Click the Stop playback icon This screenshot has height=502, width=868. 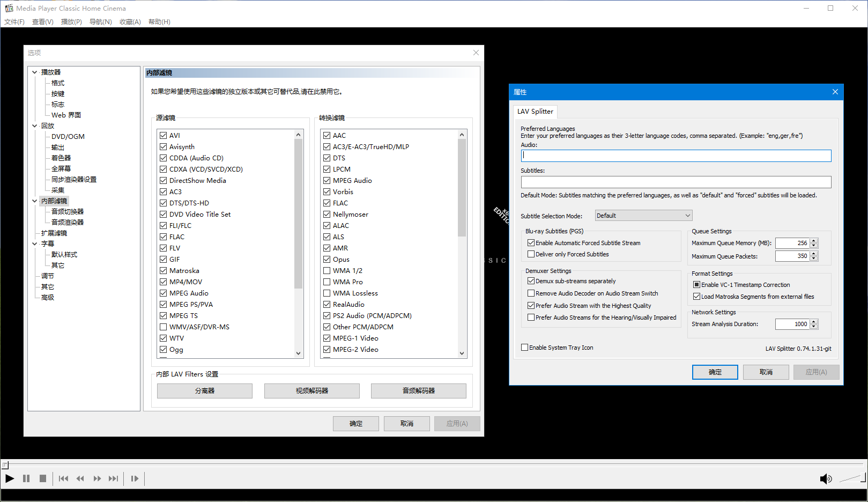pos(43,478)
